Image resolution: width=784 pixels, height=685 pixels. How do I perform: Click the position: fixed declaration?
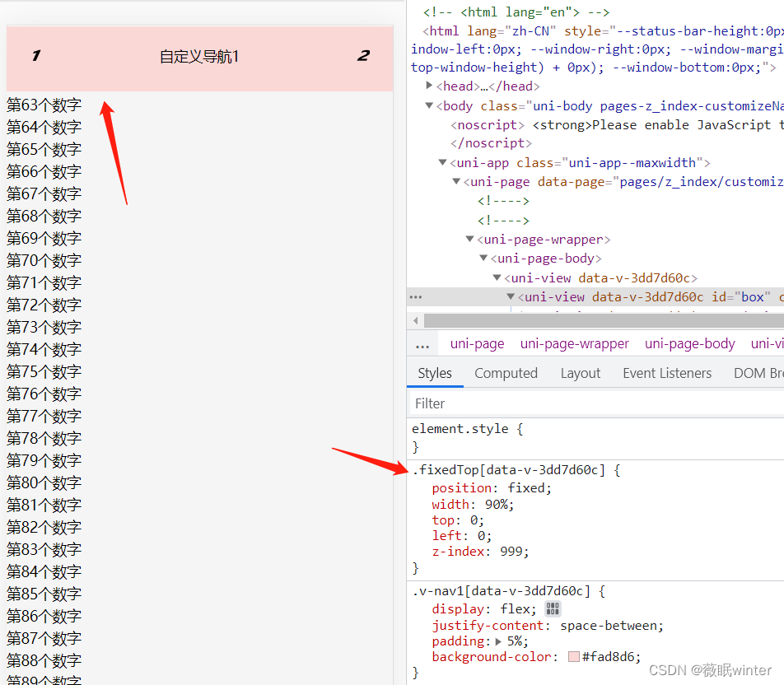pos(492,487)
